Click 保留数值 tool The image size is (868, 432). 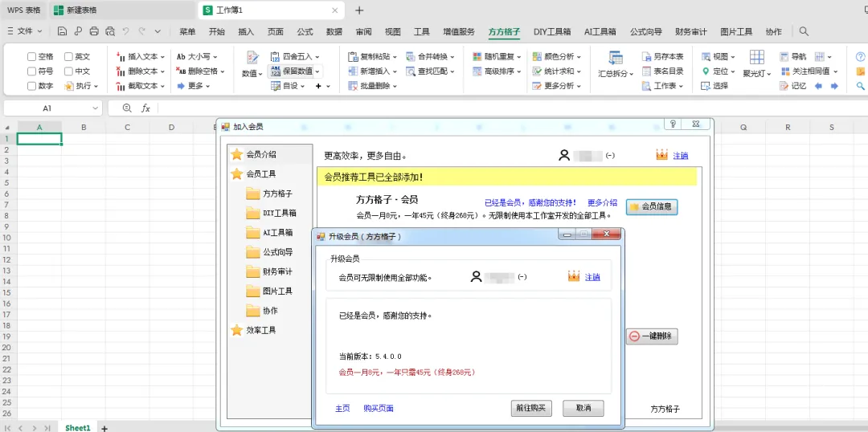[x=294, y=71]
